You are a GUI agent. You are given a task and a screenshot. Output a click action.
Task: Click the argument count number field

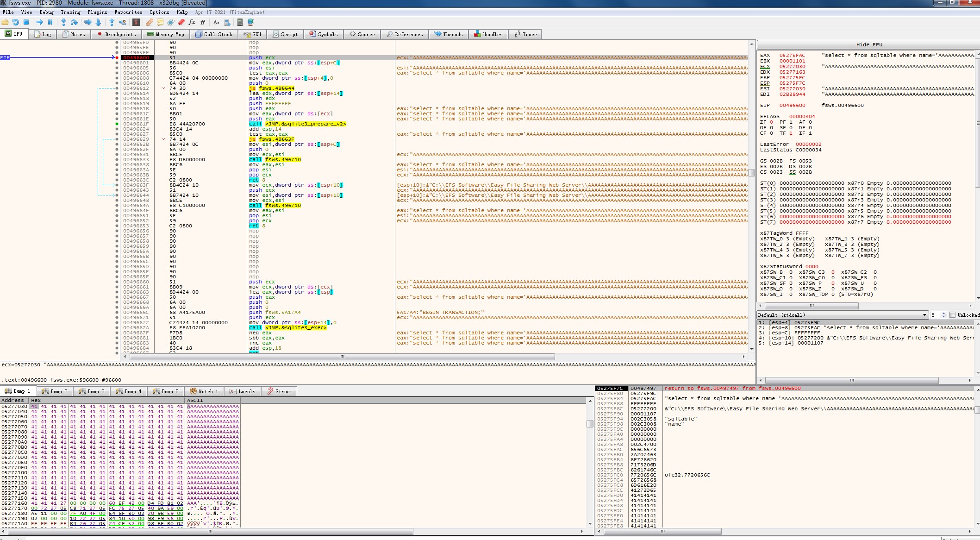[935, 315]
